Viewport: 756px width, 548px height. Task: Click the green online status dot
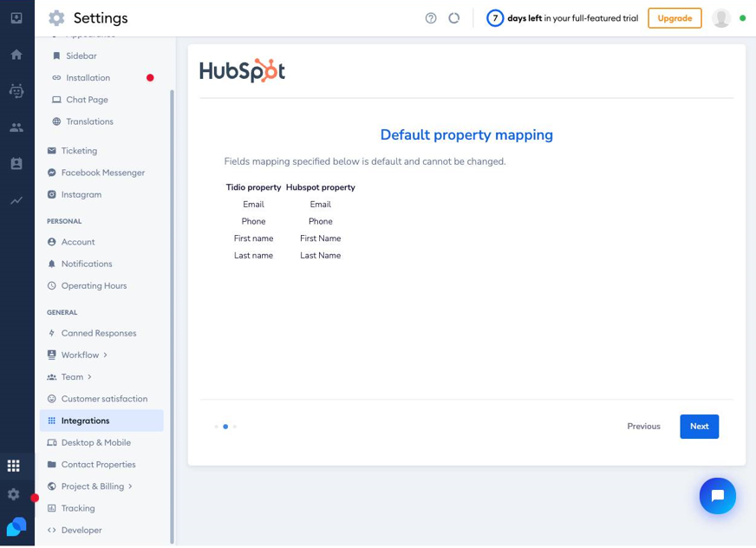(x=742, y=18)
